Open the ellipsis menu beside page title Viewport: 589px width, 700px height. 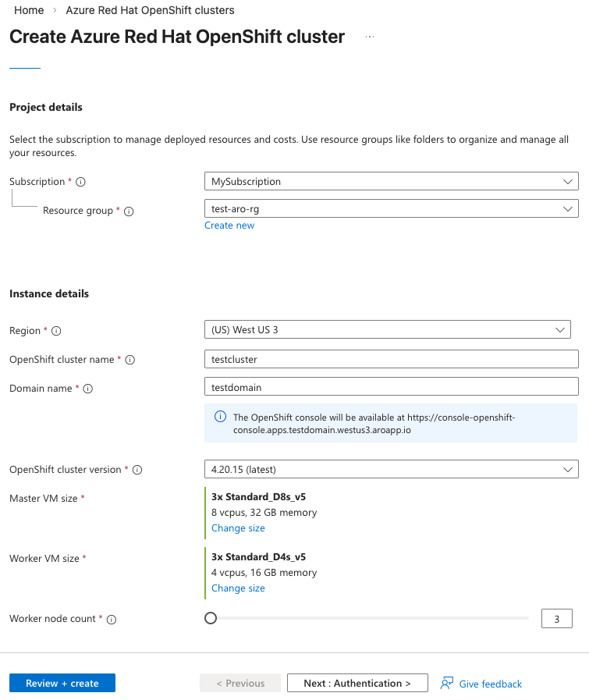[370, 37]
